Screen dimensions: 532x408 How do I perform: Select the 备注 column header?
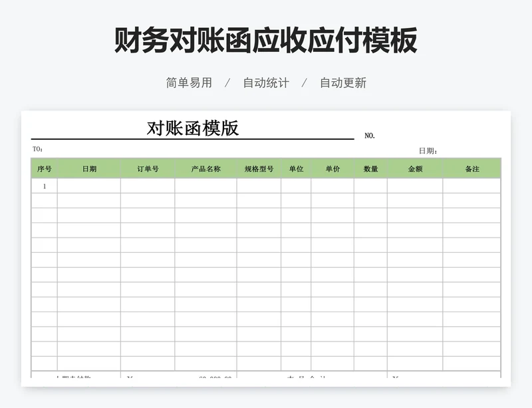point(472,168)
